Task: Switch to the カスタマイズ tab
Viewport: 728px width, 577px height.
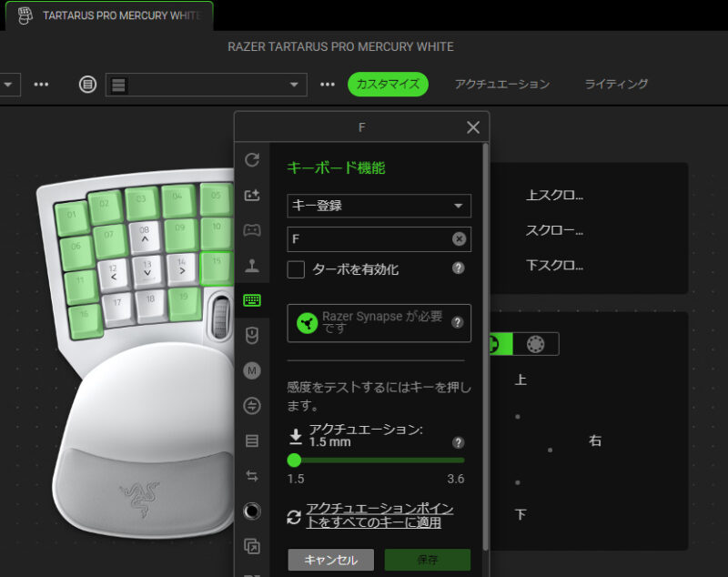Action: pyautogui.click(x=388, y=84)
